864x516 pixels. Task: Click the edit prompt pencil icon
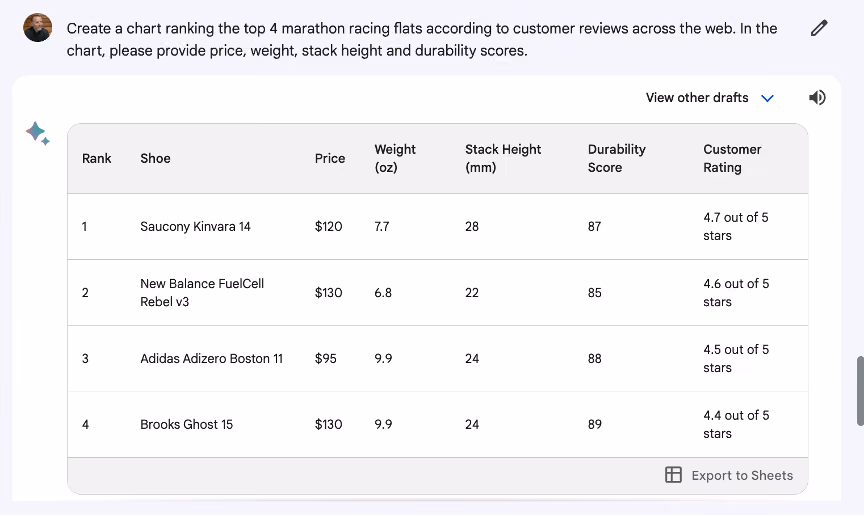819,28
